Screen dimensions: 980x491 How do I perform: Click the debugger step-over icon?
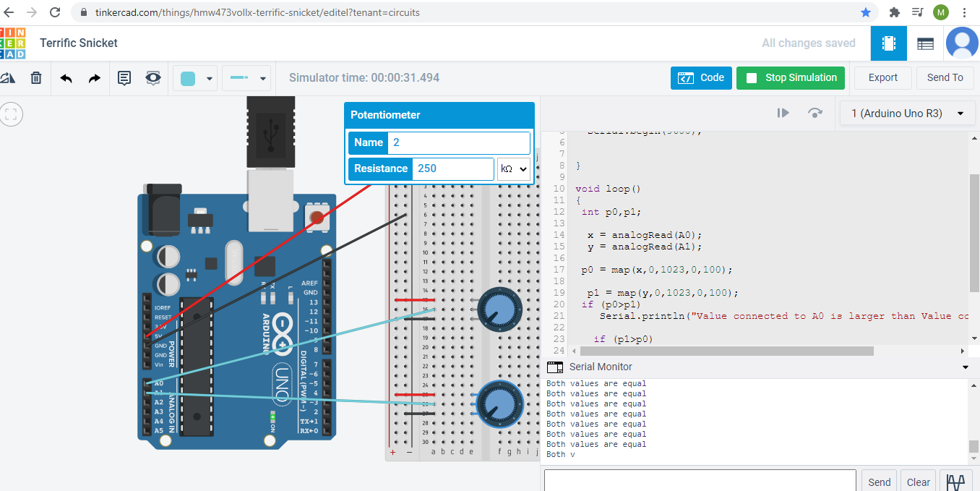[815, 113]
